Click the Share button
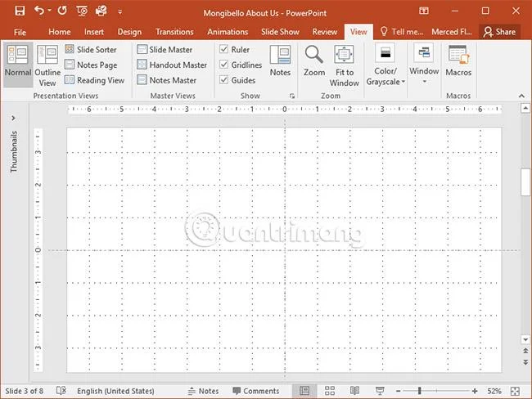Screen dimensions: 532x399 point(499,32)
